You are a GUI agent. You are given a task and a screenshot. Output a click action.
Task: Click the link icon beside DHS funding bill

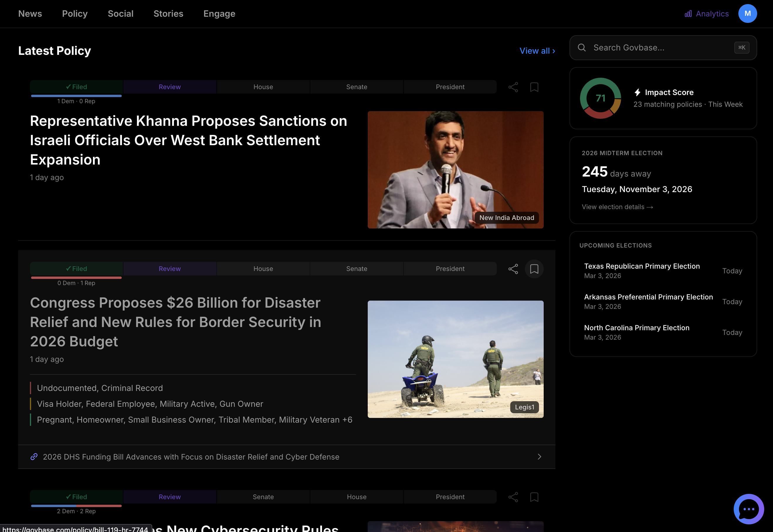(x=34, y=457)
